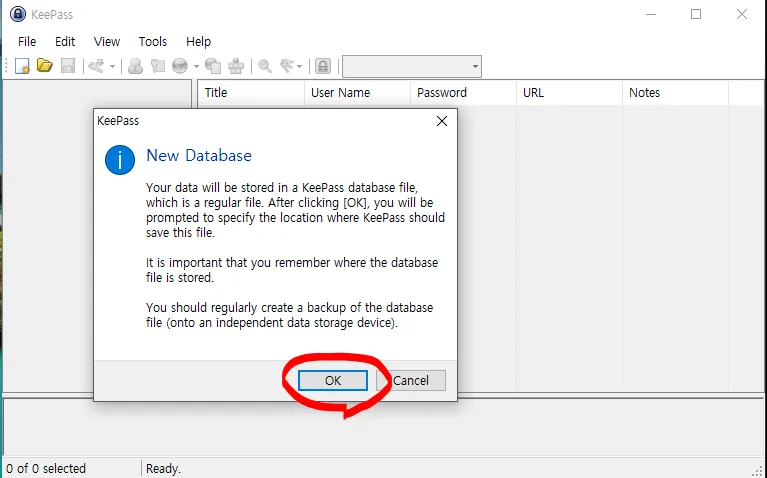Open the Add Entry dropdown arrow
Image resolution: width=767 pixels, height=478 pixels.
click(112, 66)
